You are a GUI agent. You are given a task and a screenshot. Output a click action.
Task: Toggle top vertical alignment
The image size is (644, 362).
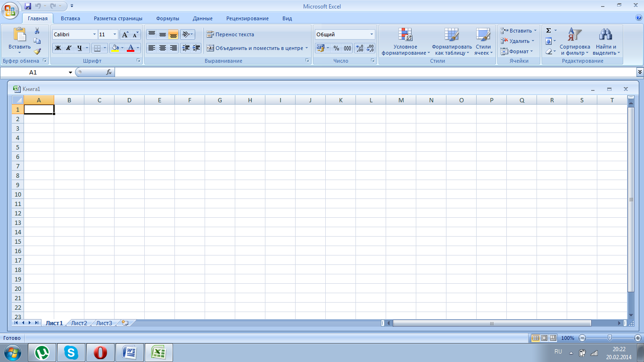[151, 34]
